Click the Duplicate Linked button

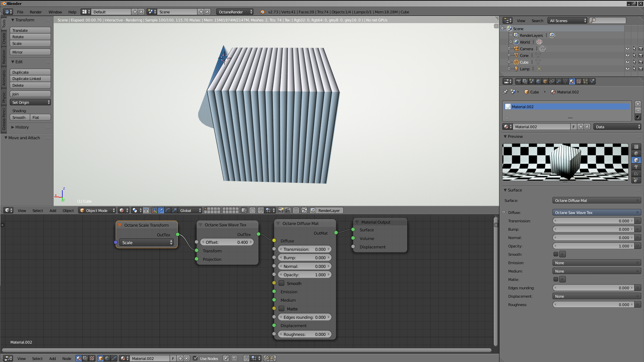[x=30, y=79]
